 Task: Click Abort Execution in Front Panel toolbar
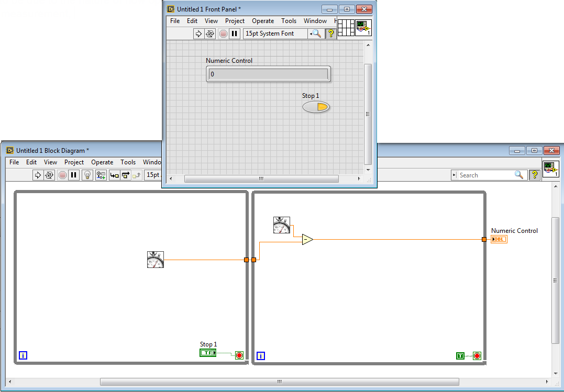tap(224, 34)
